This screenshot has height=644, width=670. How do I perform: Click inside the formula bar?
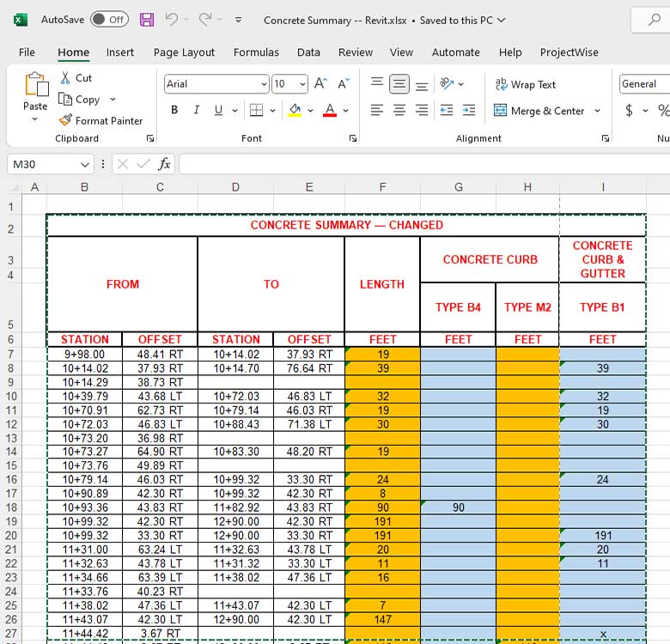424,164
